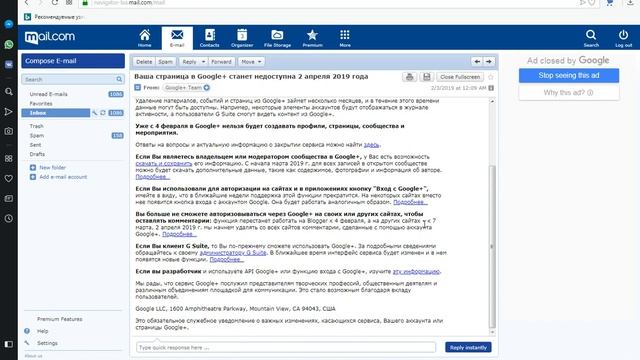Switch to the E-mail tab
The height and width of the screenshot is (360, 640).
177,38
